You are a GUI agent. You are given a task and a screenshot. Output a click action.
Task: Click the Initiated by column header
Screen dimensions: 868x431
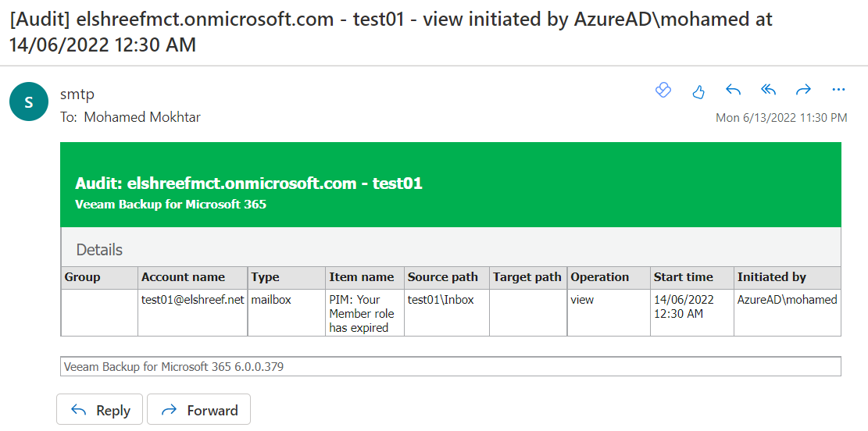tap(772, 277)
